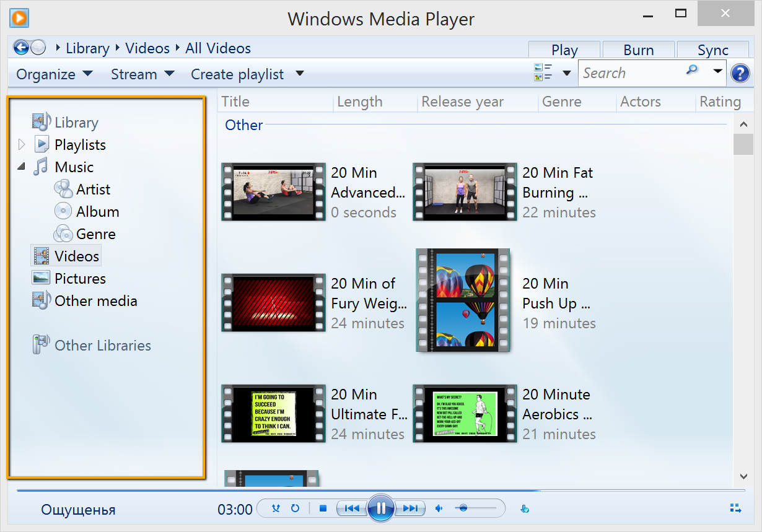
Task: Collapse the Music tree node
Action: [22, 167]
